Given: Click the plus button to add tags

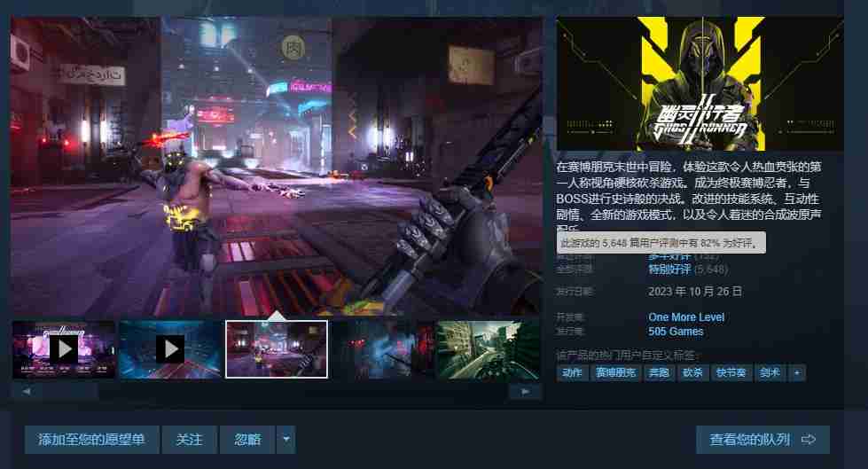Looking at the screenshot, I should (x=796, y=372).
